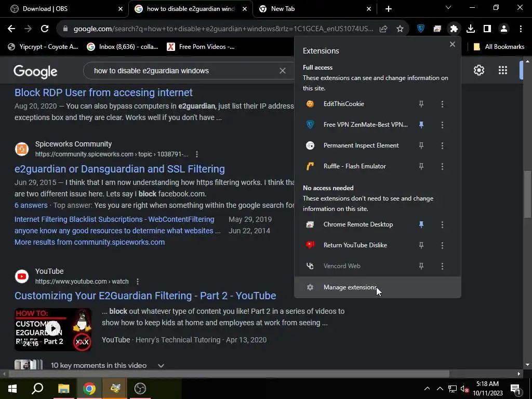Open more options for Vencord Web

(442, 266)
